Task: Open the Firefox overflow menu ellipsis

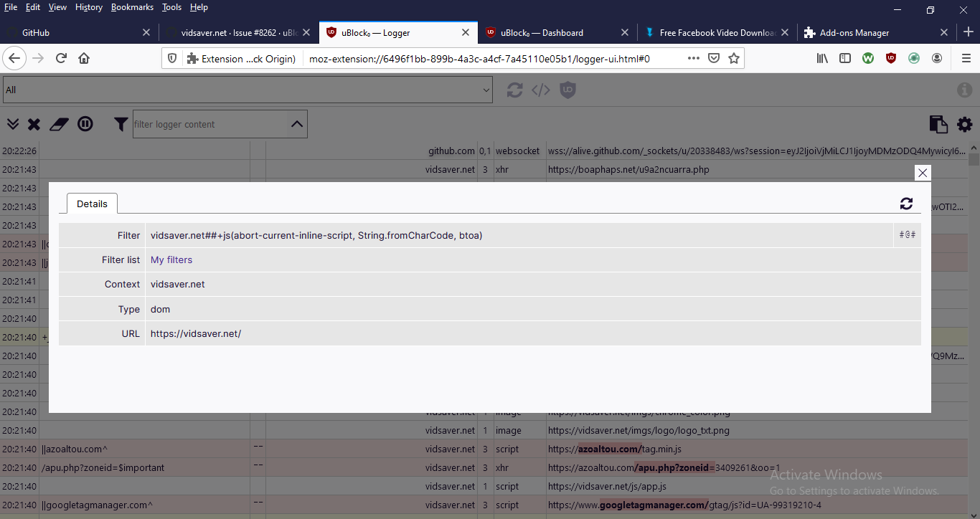Action: point(693,58)
